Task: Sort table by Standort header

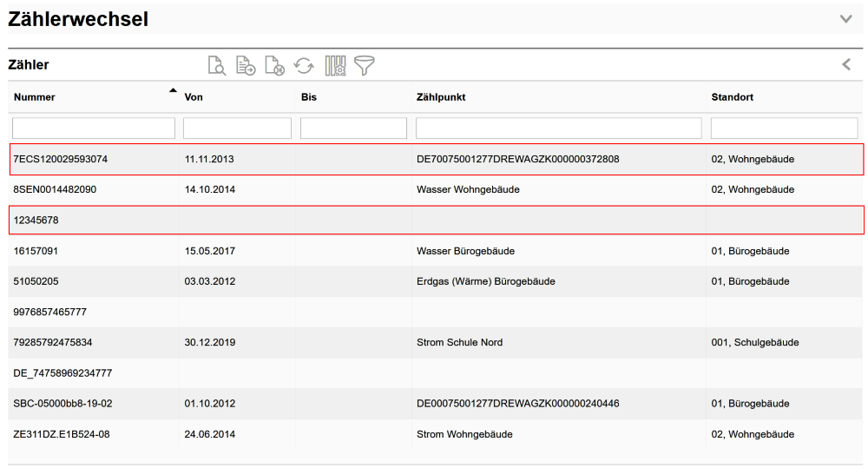Action: tap(732, 97)
